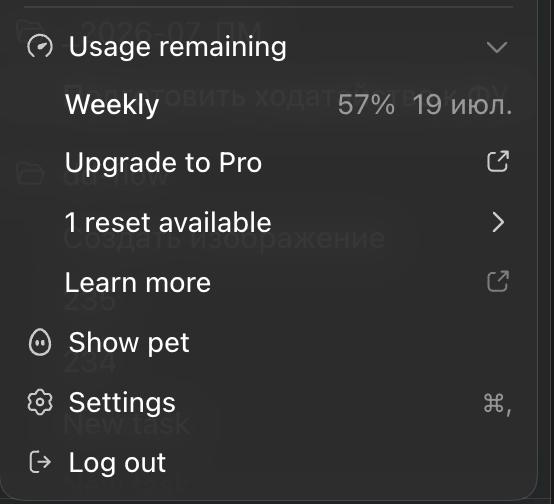Screen dimensions: 554x504
Task: Select the Usage remaining label
Action: click(177, 46)
